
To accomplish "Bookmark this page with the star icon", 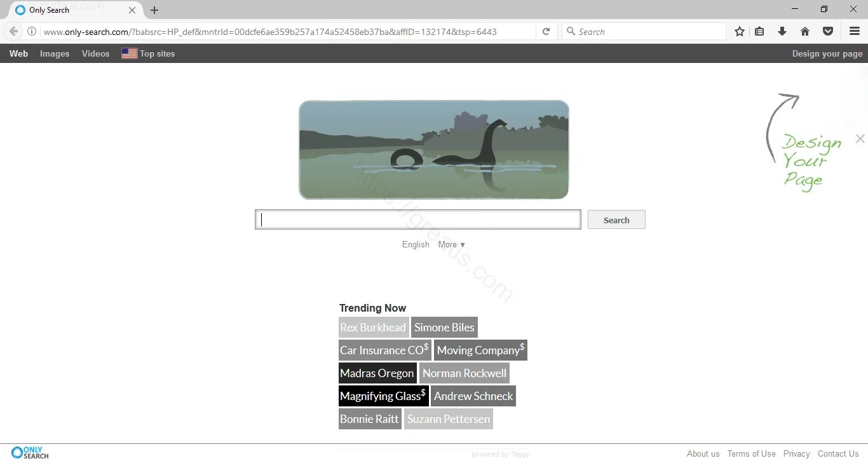I will [740, 31].
